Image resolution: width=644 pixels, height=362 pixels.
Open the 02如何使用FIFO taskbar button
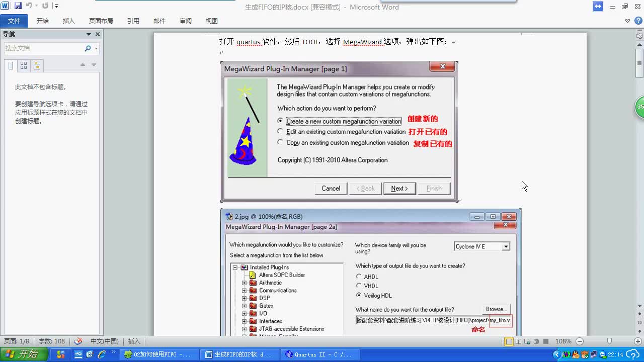(x=159, y=354)
